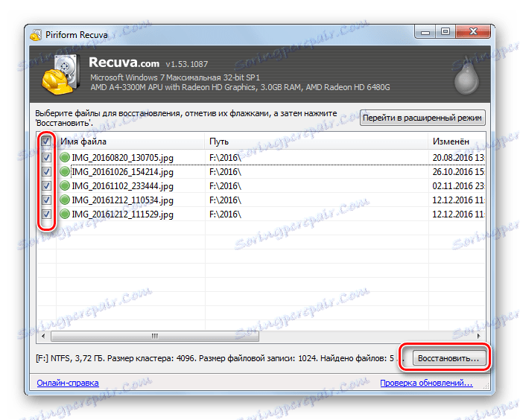The width and height of the screenshot is (520, 420).
Task: Click the Piriform pear logo
Action: click(x=466, y=77)
